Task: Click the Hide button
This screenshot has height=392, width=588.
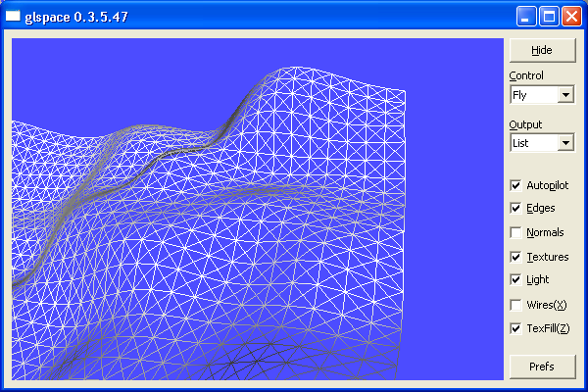Action: (542, 50)
